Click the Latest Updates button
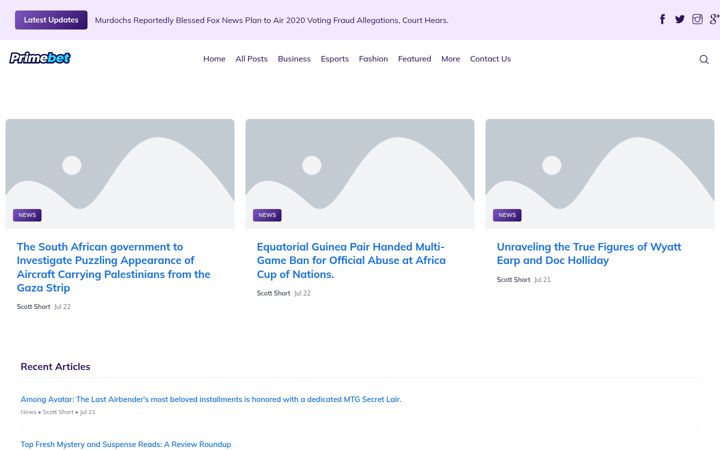The image size is (720, 450). [x=51, y=20]
